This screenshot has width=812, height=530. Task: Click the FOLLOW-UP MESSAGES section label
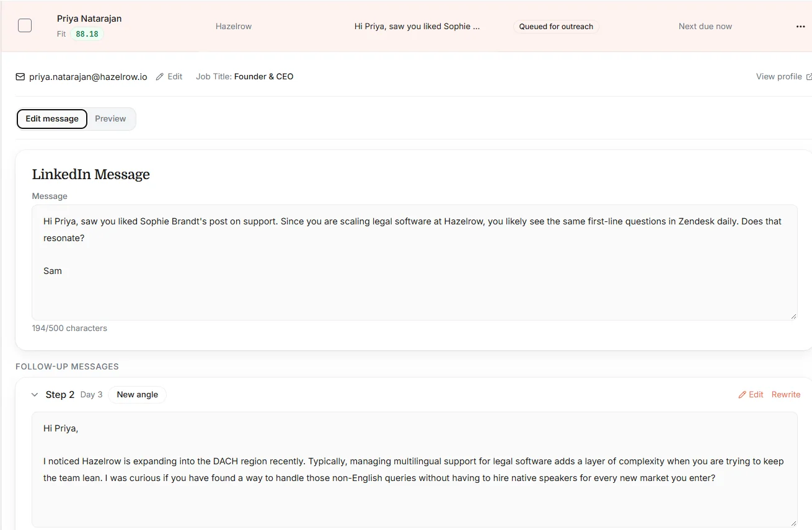pyautogui.click(x=67, y=367)
